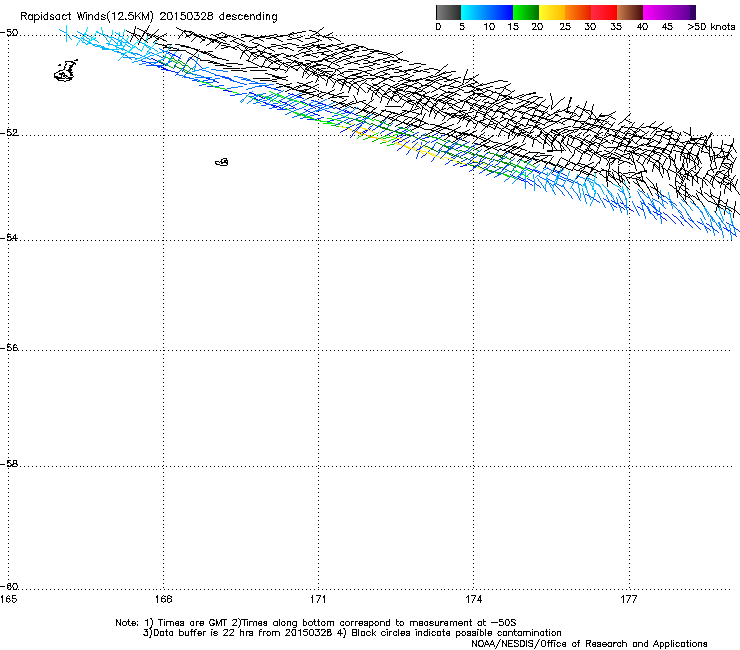
Task: Click the larger island outline near -51 latitude
Action: coord(66,71)
